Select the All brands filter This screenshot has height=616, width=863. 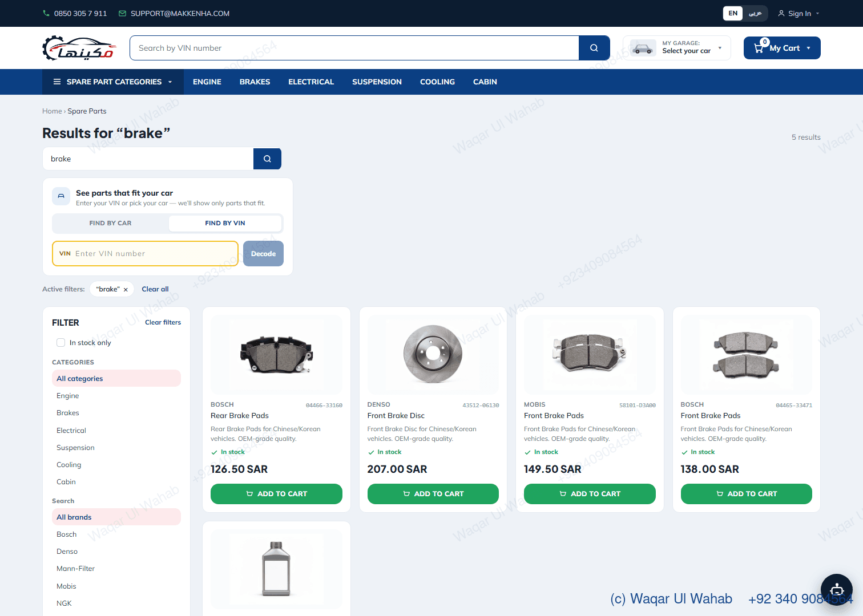coord(116,517)
